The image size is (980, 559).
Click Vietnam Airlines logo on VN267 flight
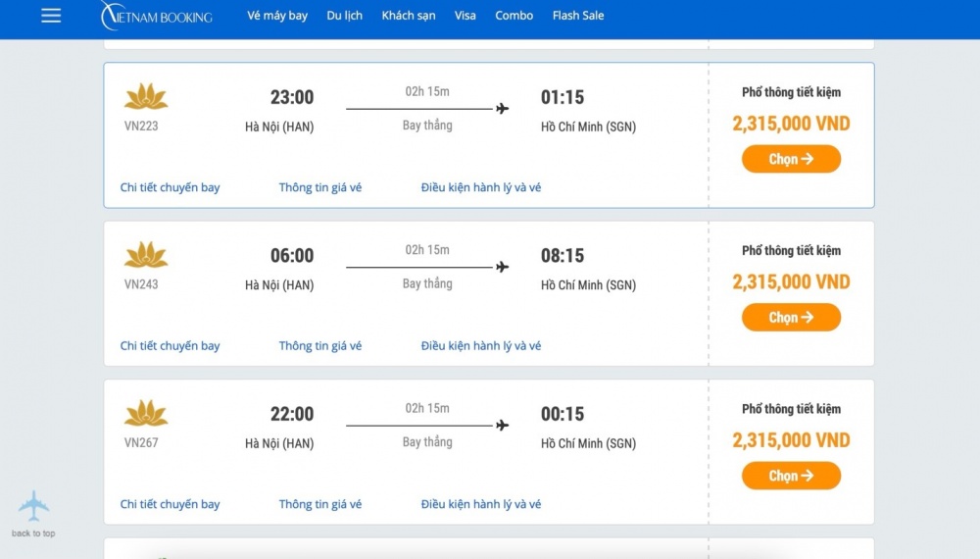146,413
